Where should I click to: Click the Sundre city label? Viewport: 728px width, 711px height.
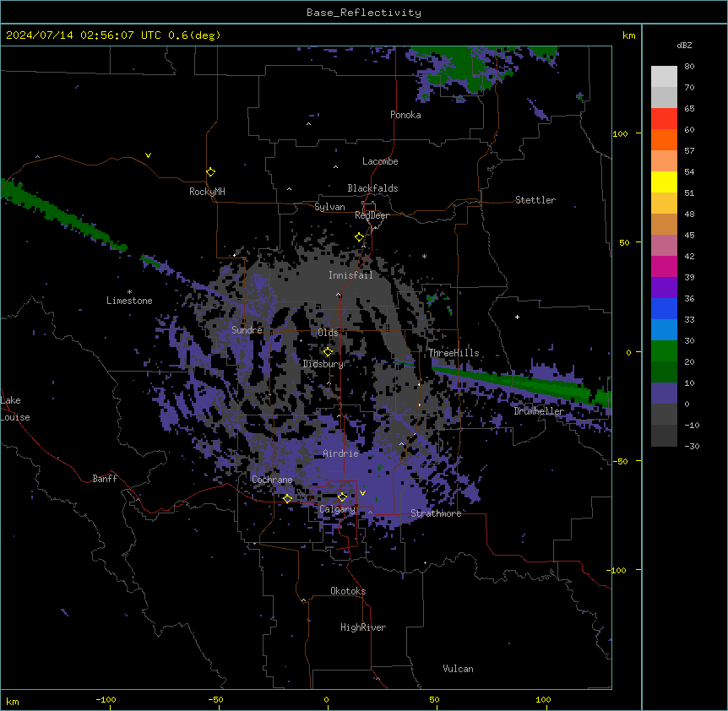coord(247,330)
